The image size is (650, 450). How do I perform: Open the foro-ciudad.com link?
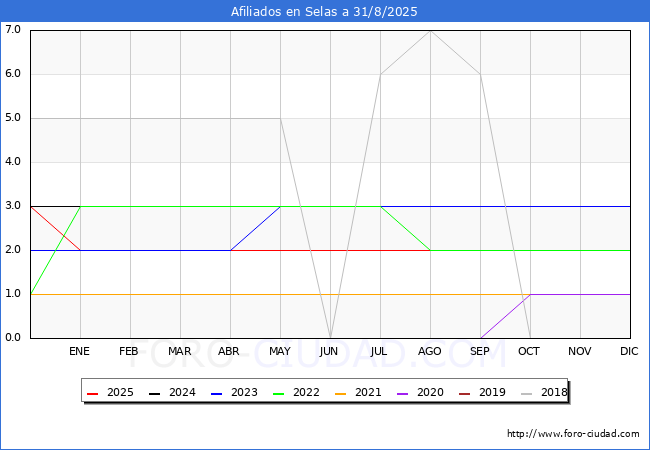point(573,434)
